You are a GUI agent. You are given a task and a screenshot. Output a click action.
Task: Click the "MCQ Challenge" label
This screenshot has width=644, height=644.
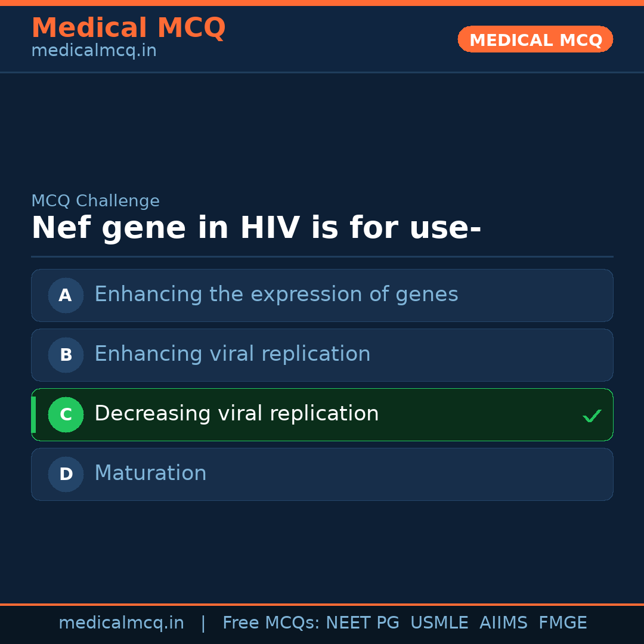[x=95, y=201]
